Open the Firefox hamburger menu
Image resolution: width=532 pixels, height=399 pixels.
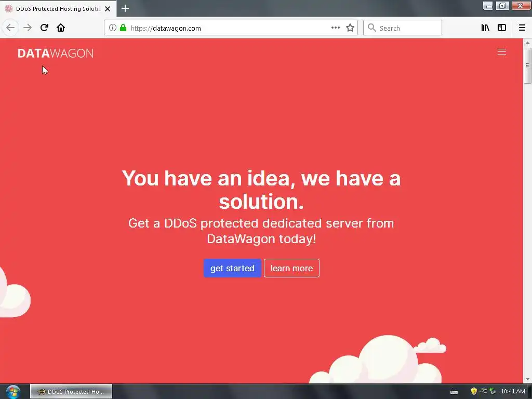(x=522, y=28)
